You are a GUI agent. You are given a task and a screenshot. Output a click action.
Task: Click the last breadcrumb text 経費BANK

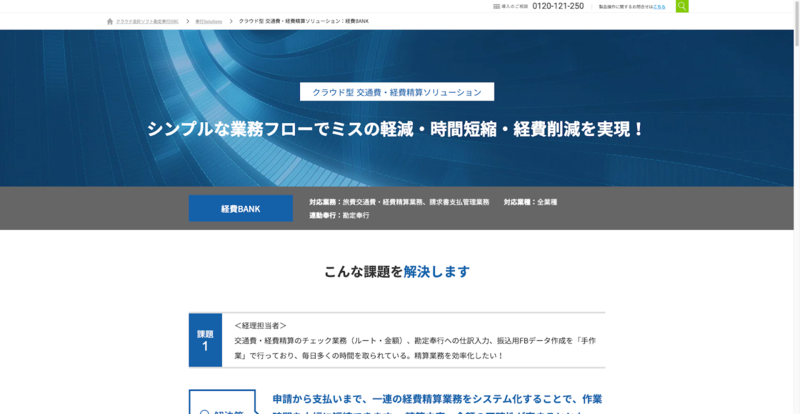click(x=304, y=21)
